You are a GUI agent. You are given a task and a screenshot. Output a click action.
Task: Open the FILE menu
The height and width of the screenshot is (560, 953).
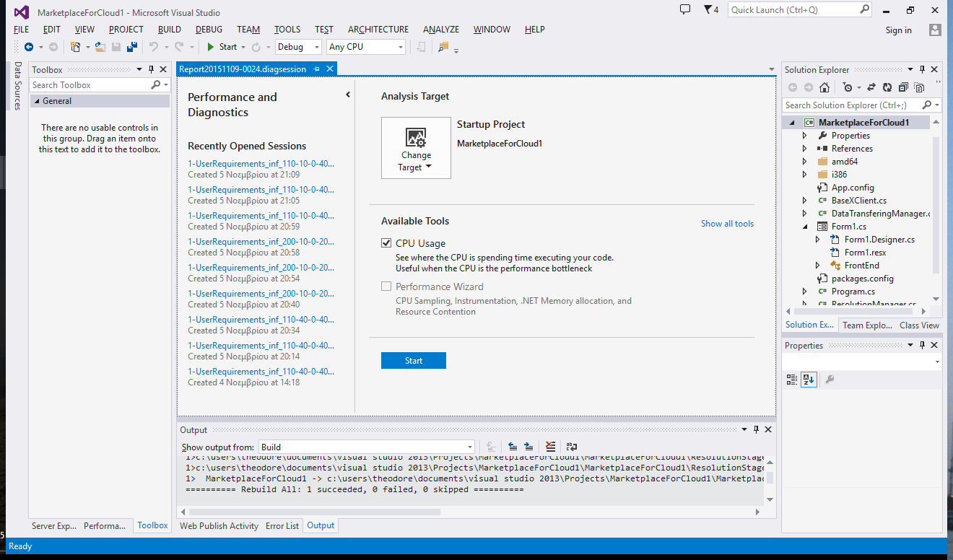point(22,30)
